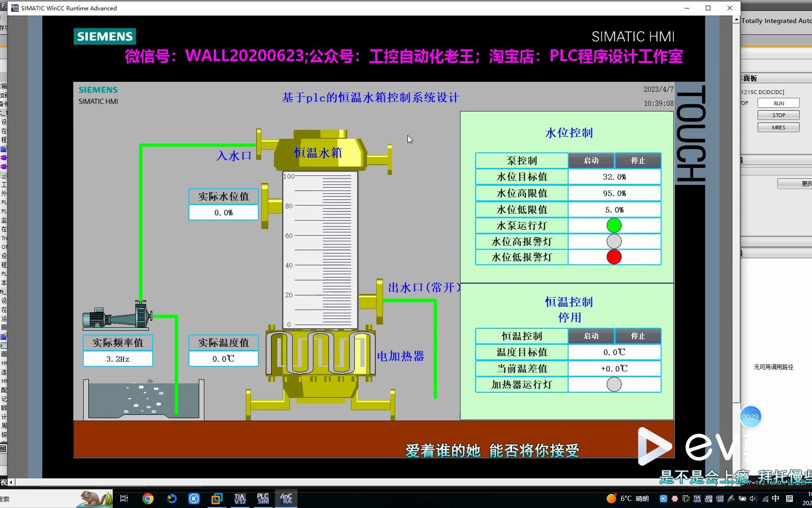The image size is (812, 508).
Task: Click the network icon in system tray
Action: coord(765,499)
